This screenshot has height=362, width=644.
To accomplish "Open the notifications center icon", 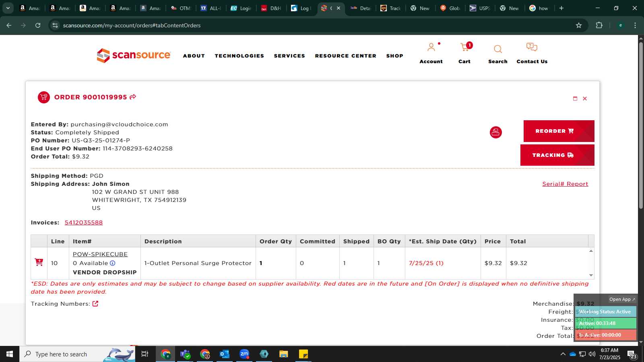I will tap(632, 354).
